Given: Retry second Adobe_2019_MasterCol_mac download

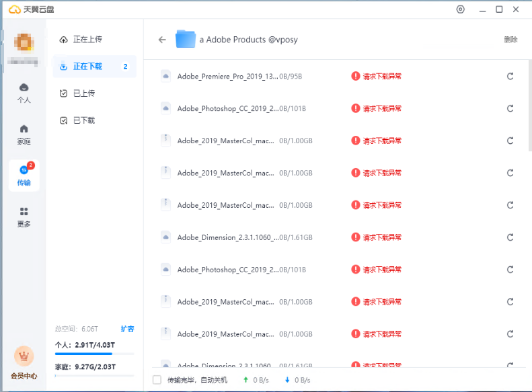Looking at the screenshot, I should [510, 173].
